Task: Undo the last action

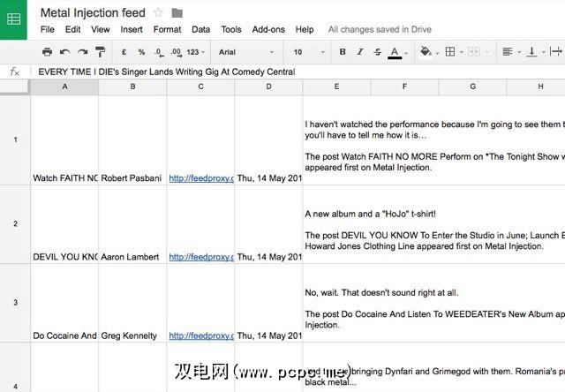Action: (x=64, y=52)
